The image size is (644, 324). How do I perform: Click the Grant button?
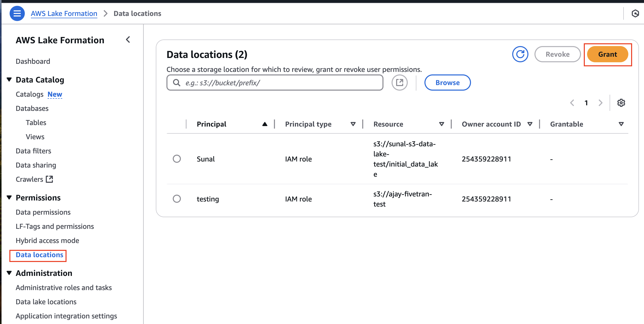608,54
